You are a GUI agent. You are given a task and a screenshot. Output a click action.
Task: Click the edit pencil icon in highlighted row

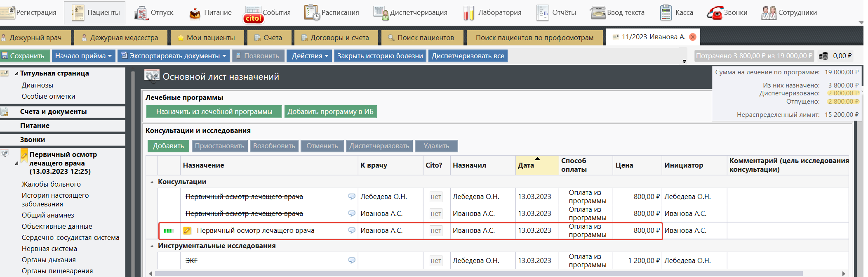187,231
